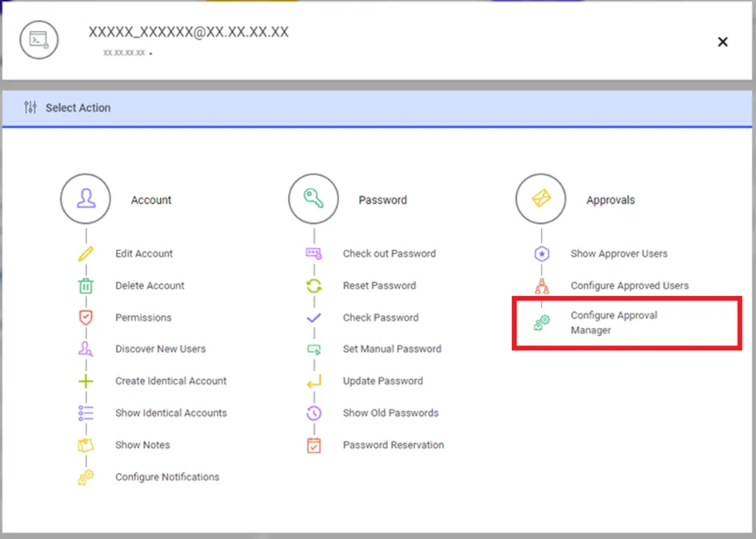Choose Delete Account
The width and height of the screenshot is (756, 539).
150,285
